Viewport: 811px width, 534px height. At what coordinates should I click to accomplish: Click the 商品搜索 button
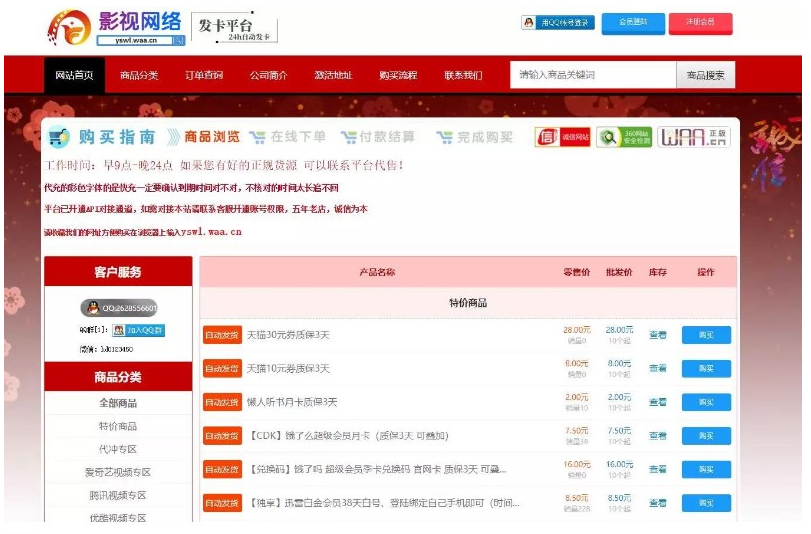pyautogui.click(x=705, y=75)
